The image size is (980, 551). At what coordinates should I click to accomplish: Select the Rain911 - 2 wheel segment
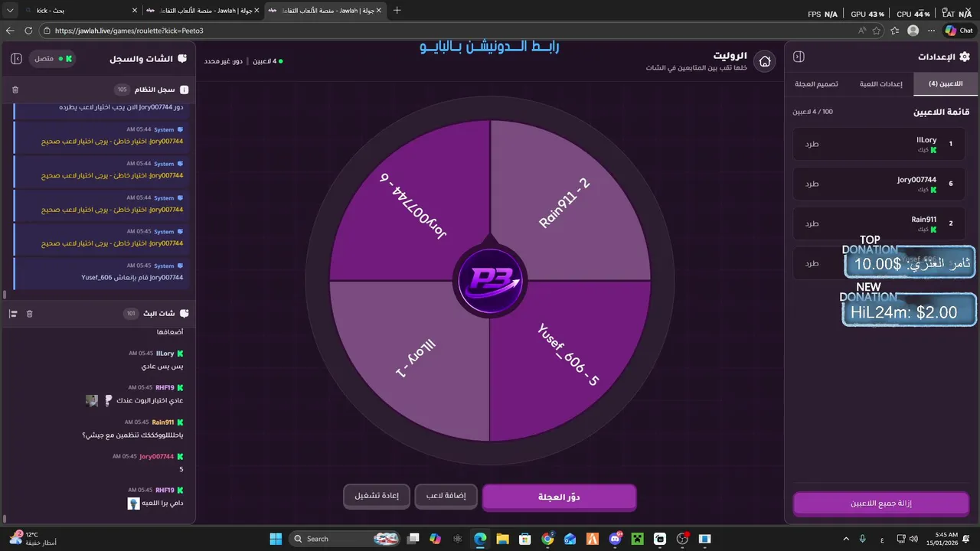(x=565, y=202)
